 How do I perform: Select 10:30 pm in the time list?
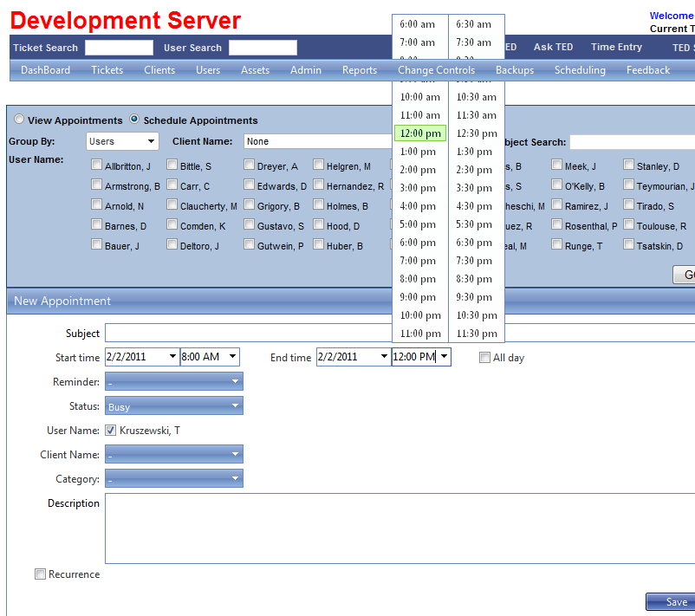(477, 315)
